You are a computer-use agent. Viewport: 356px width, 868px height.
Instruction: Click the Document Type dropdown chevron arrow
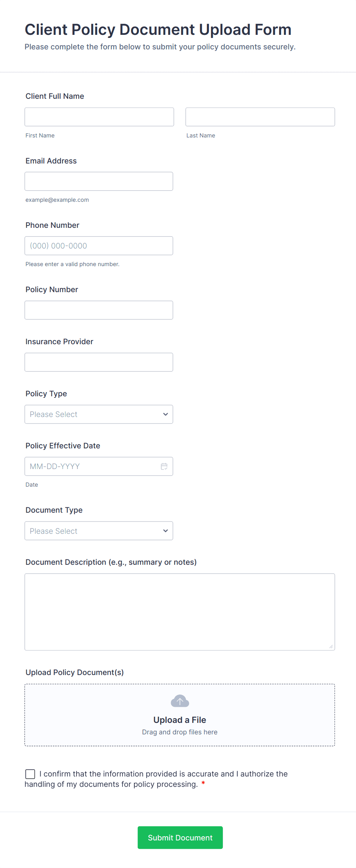pyautogui.click(x=165, y=531)
